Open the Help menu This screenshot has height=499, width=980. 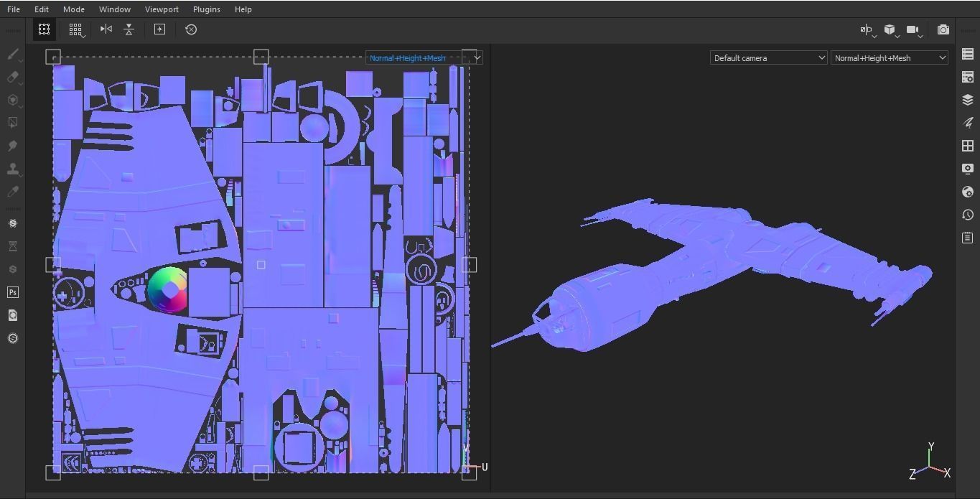tap(243, 9)
